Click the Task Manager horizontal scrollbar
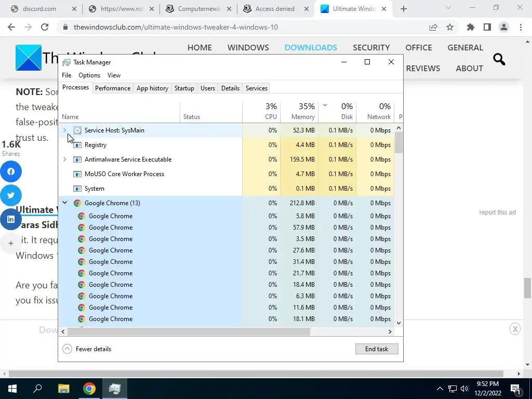This screenshot has width=532, height=399. tap(189, 331)
